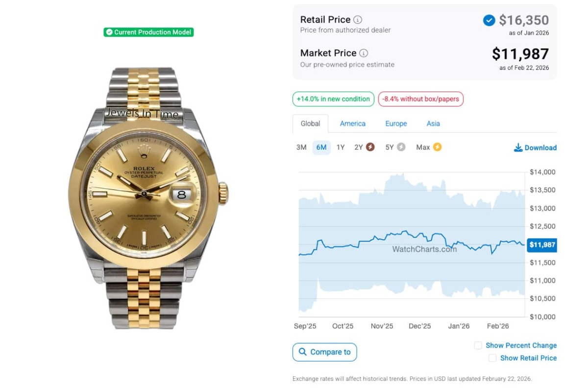Click the Retail Price info icon
588x389 pixels.
(x=358, y=20)
